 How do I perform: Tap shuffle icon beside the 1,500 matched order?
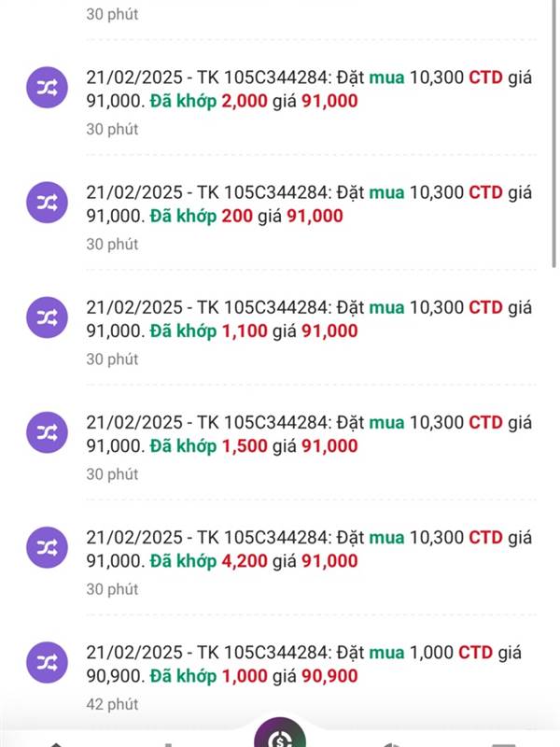click(47, 432)
